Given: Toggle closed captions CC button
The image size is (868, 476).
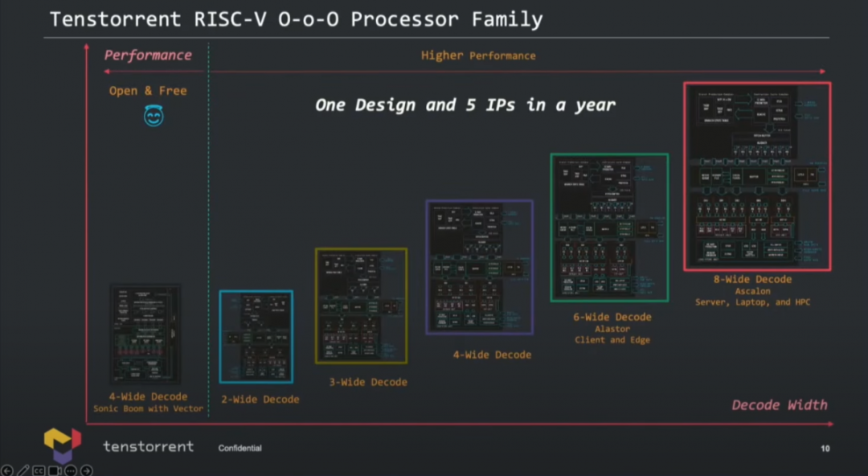Looking at the screenshot, I should [x=39, y=470].
